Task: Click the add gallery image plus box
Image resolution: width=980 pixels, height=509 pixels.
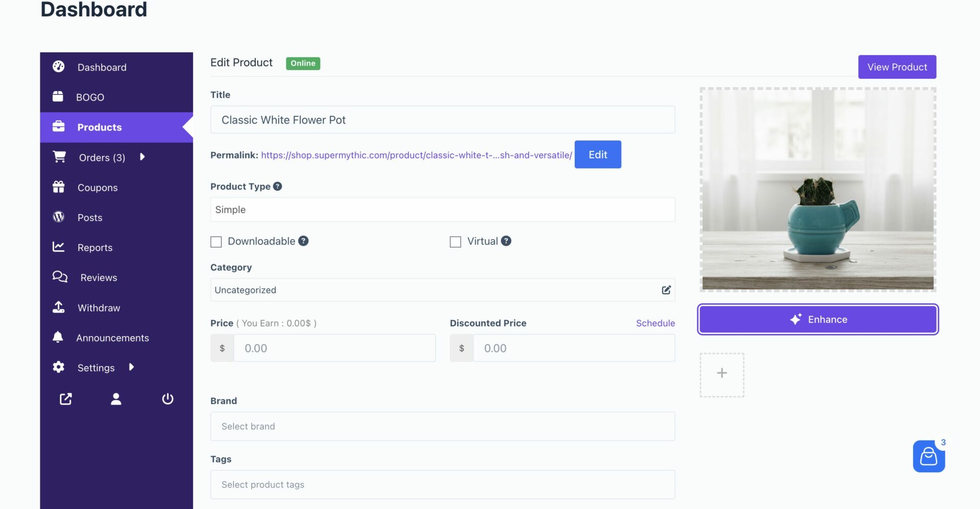Action: (x=722, y=374)
